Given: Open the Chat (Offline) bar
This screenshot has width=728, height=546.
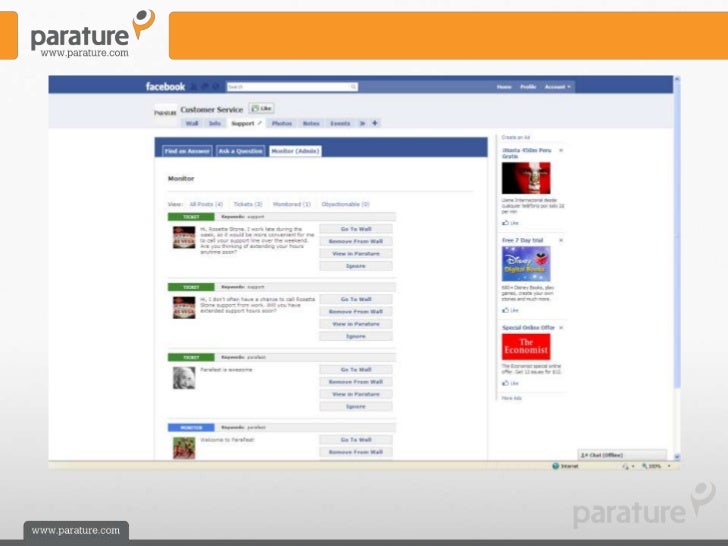Looking at the screenshot, I should click(x=622, y=455).
